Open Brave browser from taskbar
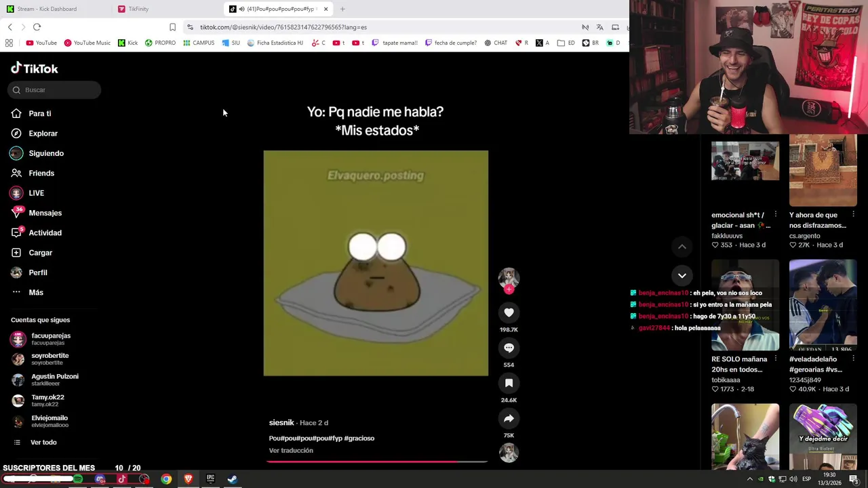The height and width of the screenshot is (488, 868). point(189,479)
